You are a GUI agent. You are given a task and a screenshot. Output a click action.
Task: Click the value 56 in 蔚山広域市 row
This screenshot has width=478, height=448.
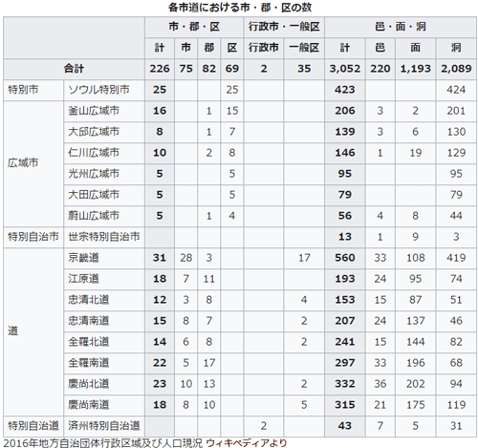[x=345, y=216]
